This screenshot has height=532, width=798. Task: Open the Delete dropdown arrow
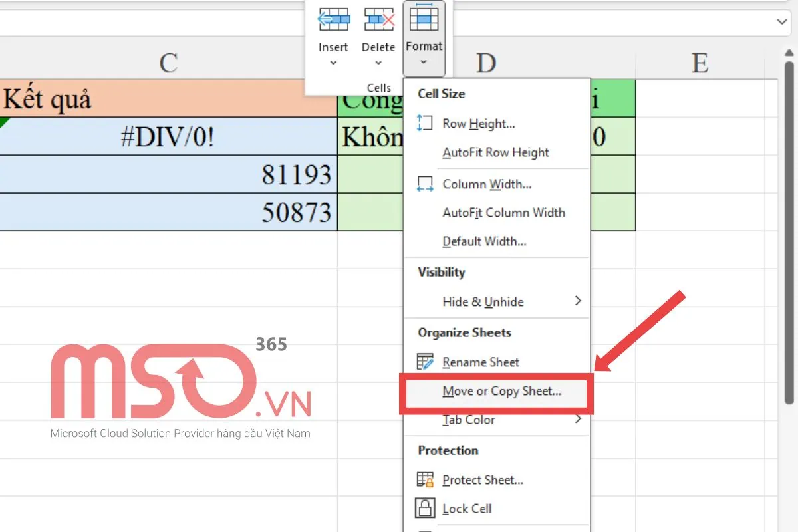[378, 63]
